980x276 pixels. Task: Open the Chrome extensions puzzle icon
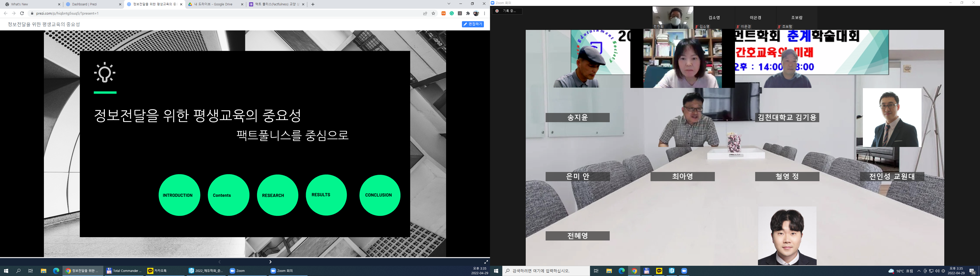coord(468,13)
